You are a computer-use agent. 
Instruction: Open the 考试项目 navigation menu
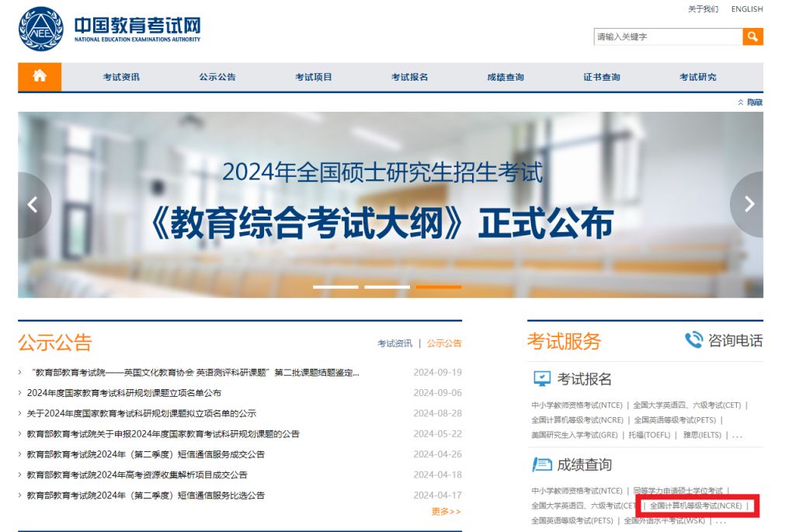(x=314, y=77)
